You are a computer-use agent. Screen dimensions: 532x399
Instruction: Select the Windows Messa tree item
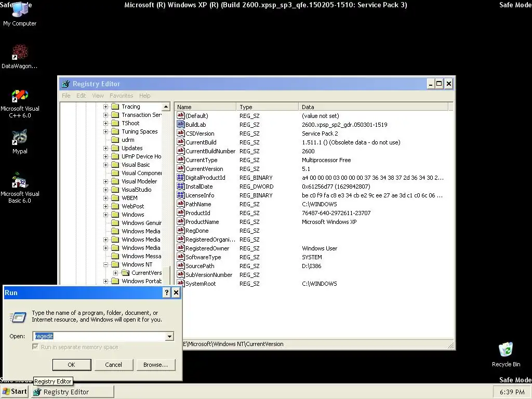tap(141, 256)
